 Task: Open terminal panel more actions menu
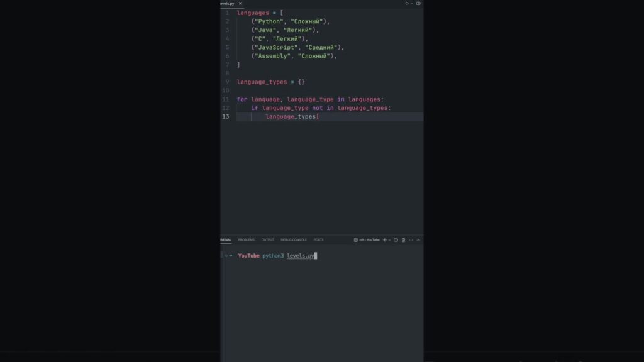coord(411,239)
